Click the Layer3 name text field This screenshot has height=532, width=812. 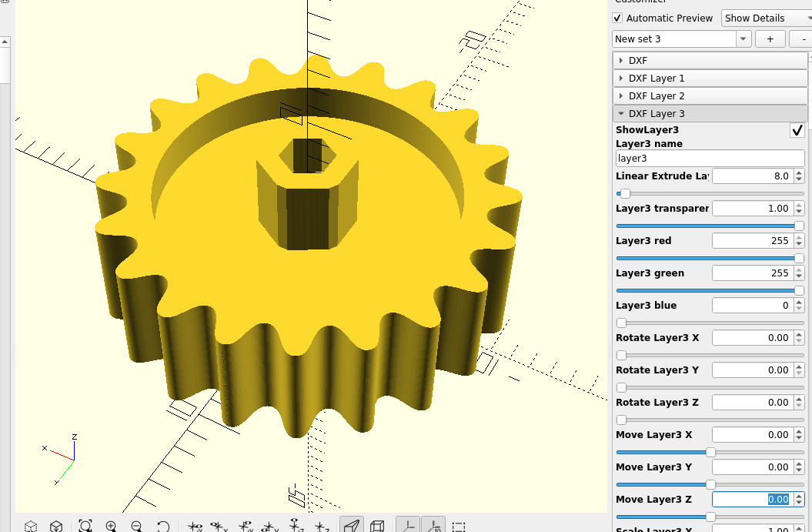click(x=710, y=159)
